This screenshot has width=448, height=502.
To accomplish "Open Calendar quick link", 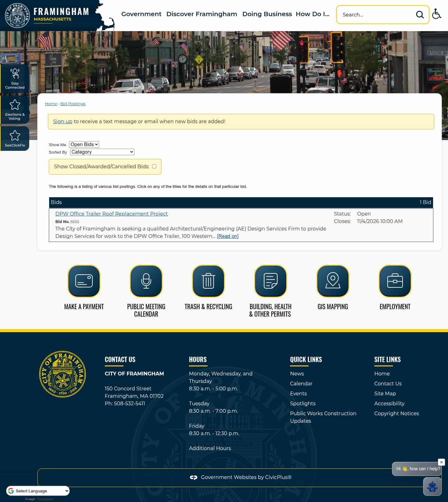I will point(301,383).
